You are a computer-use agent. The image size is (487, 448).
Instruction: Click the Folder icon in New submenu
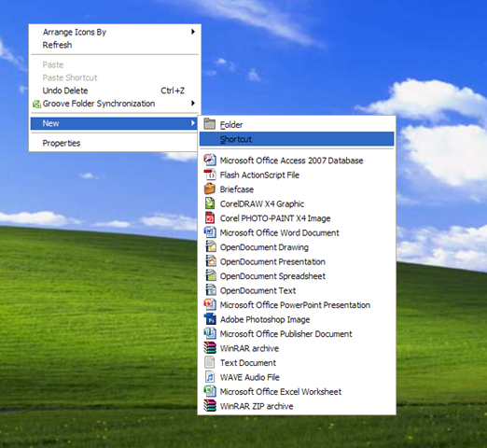[x=209, y=124]
